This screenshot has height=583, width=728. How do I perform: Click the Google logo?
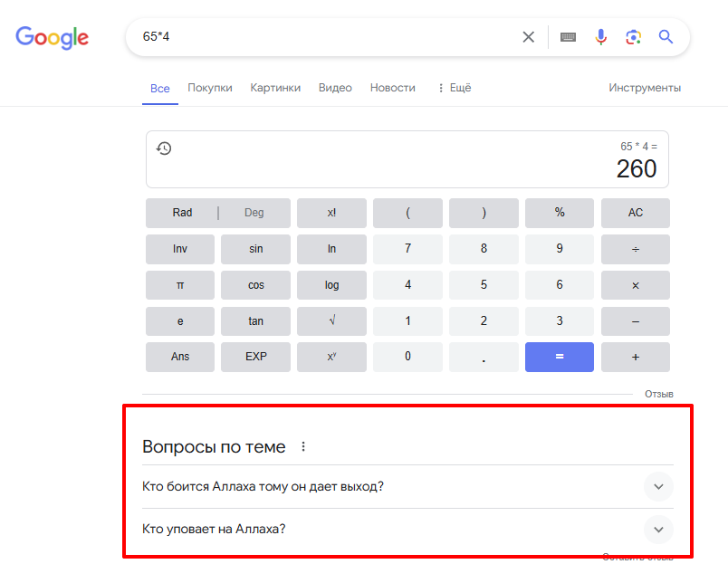pos(52,37)
